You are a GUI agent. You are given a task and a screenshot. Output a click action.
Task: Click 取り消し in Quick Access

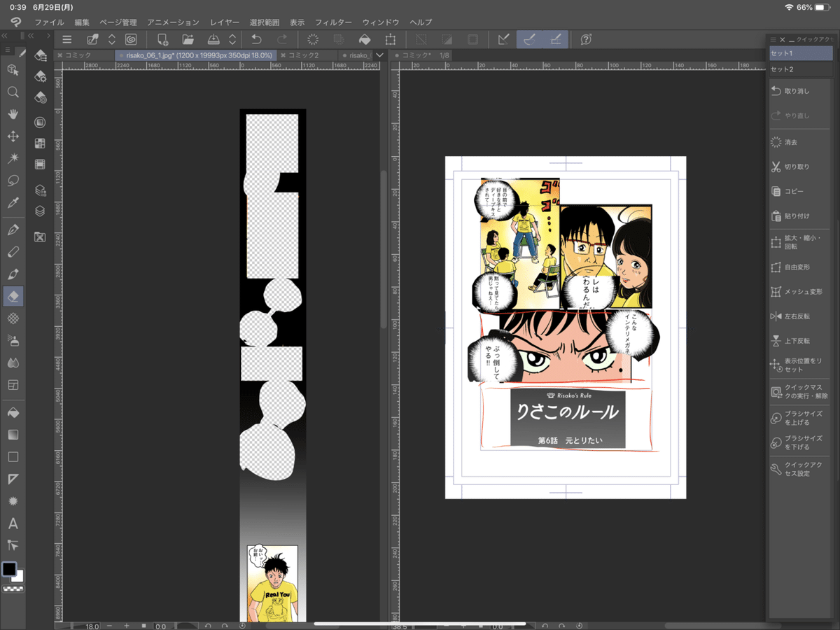(x=799, y=91)
